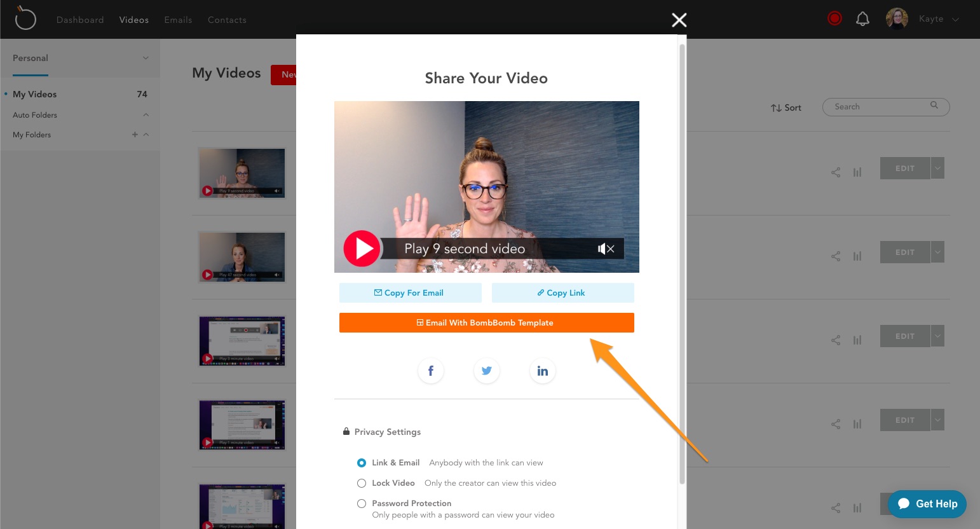The width and height of the screenshot is (980, 529).
Task: Close the Share Your Video dialog
Action: click(x=679, y=20)
